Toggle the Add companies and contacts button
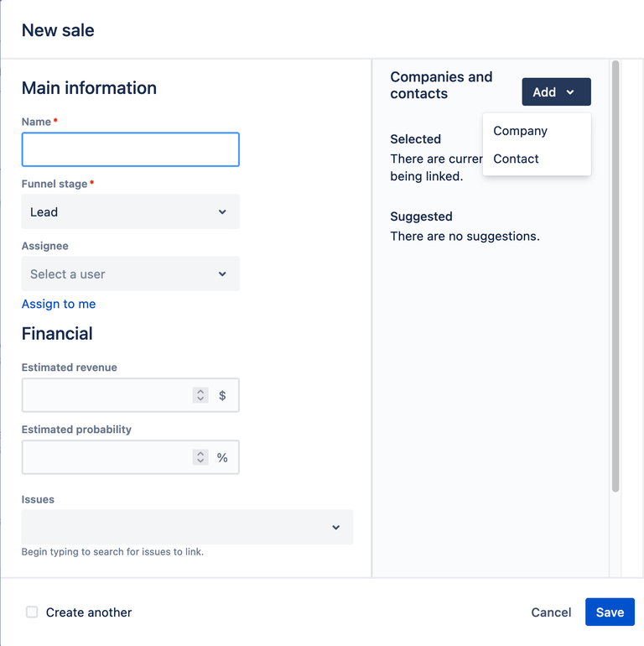 coord(556,92)
